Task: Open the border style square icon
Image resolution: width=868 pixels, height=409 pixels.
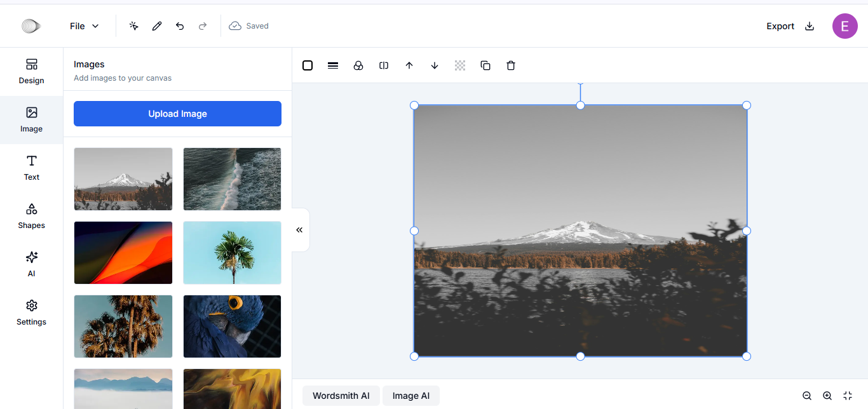Action: click(x=308, y=65)
